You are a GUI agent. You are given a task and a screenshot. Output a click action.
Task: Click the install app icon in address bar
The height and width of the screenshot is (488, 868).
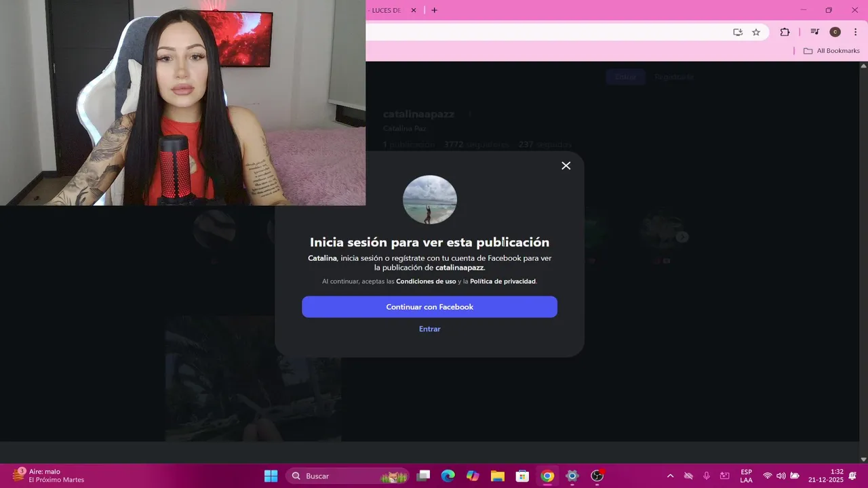pyautogui.click(x=738, y=32)
